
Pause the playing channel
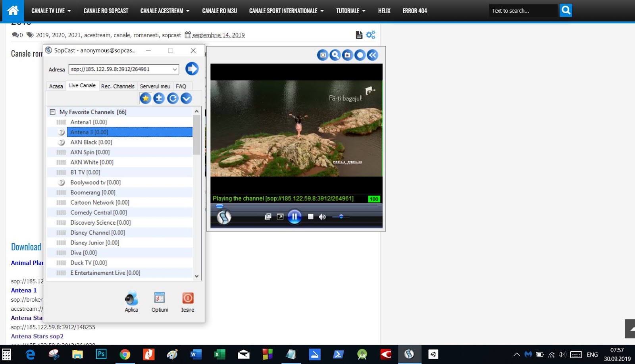coord(294,217)
